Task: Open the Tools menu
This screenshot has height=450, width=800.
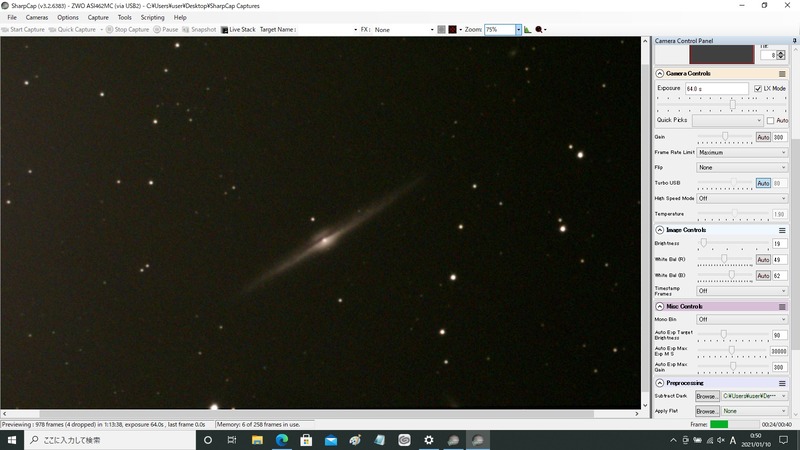Action: 124,17
